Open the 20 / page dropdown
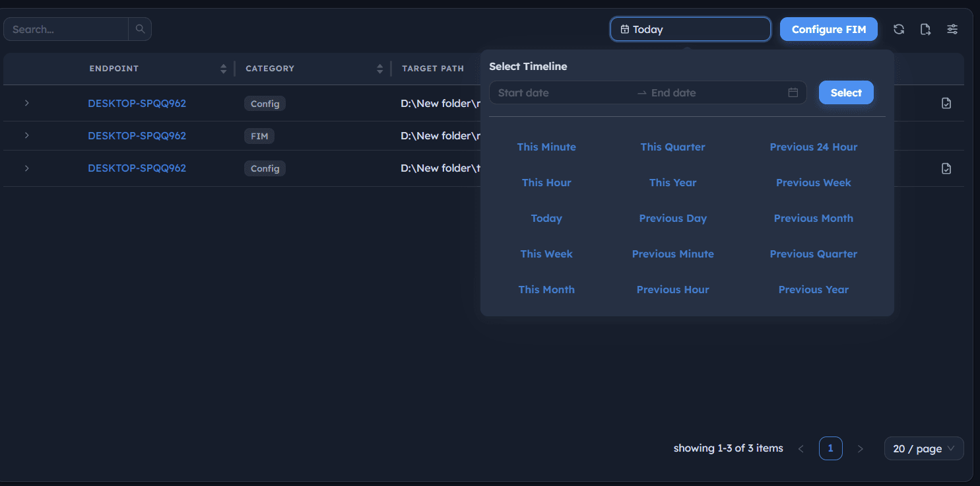This screenshot has width=980, height=486. pos(924,448)
